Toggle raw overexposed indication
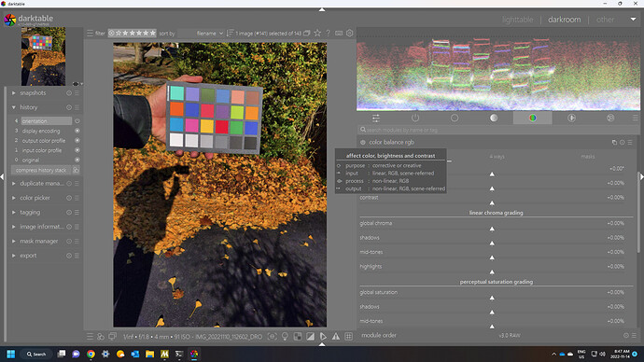Viewport: 644px width, 362px height. 298,337
